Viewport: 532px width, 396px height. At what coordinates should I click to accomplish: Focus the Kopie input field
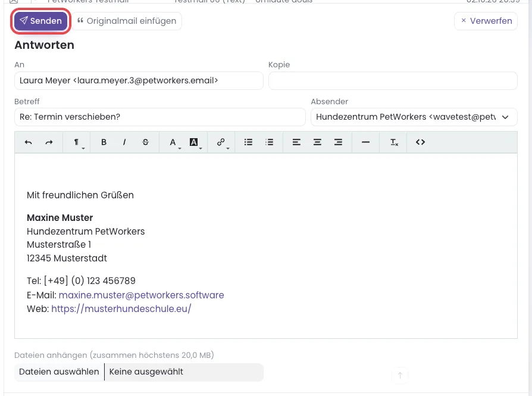[x=393, y=80]
